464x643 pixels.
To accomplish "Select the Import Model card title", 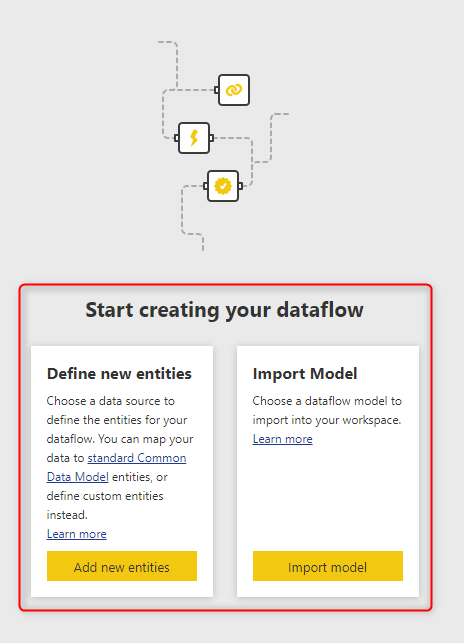I will [x=305, y=374].
